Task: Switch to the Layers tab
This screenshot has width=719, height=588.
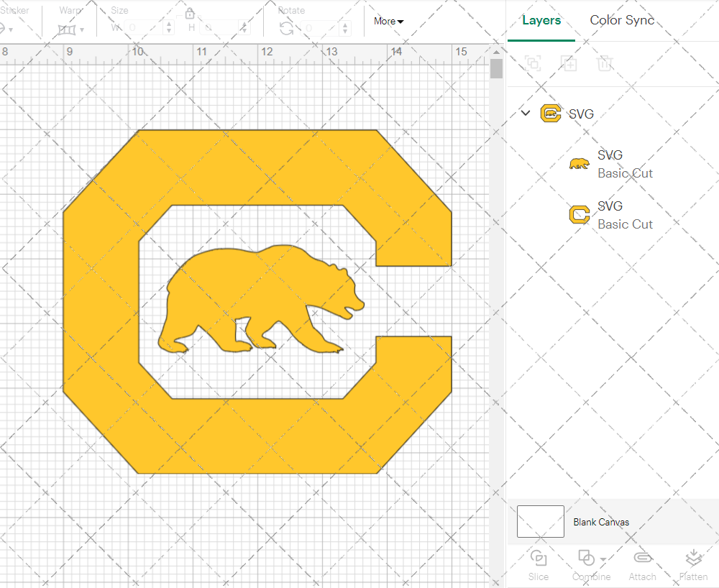Action: pyautogui.click(x=541, y=20)
